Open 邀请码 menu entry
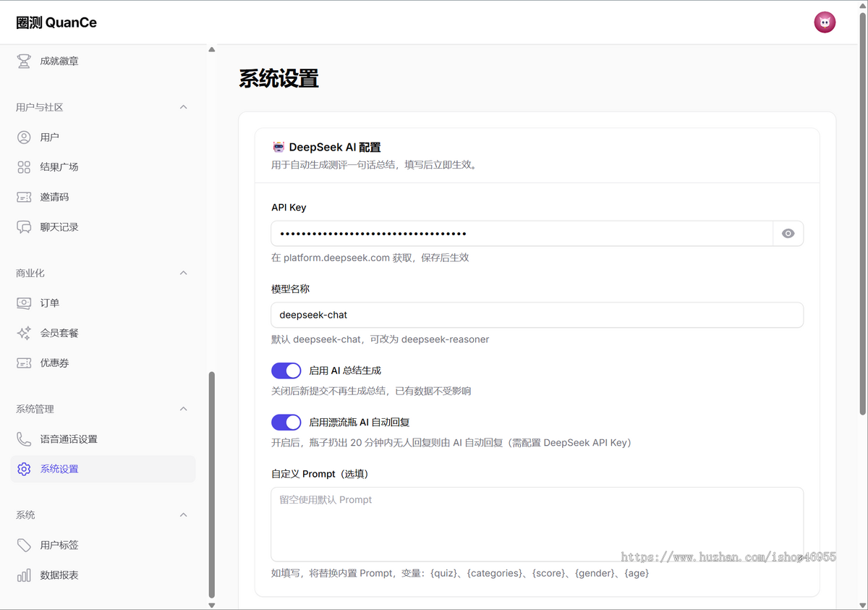Image resolution: width=868 pixels, height=610 pixels. 103,197
